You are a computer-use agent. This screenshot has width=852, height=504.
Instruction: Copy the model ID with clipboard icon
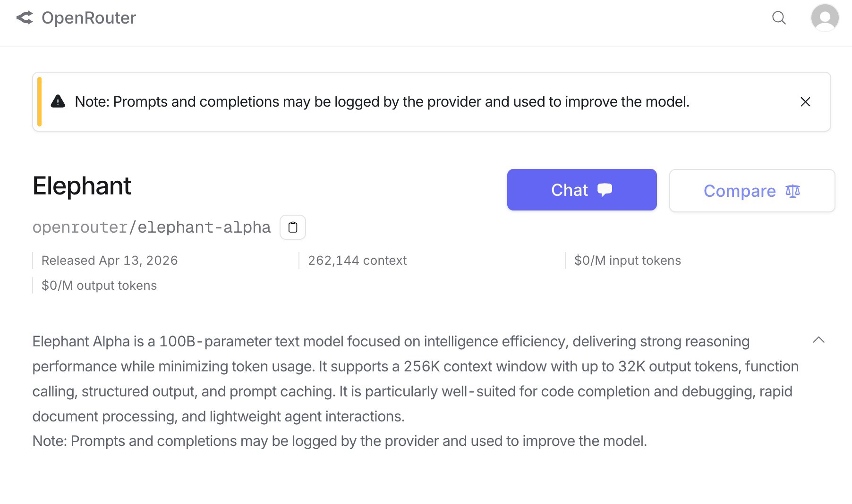[x=293, y=227]
